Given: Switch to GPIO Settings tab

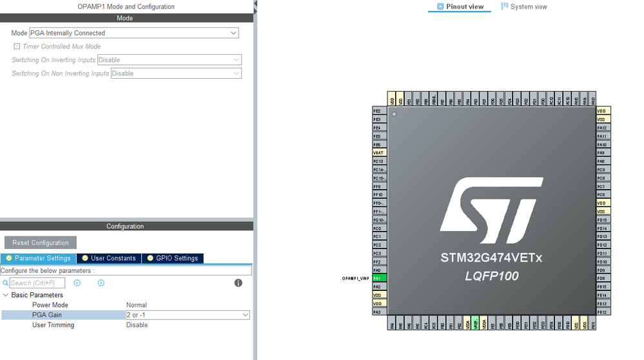Looking at the screenshot, I should tap(173, 258).
